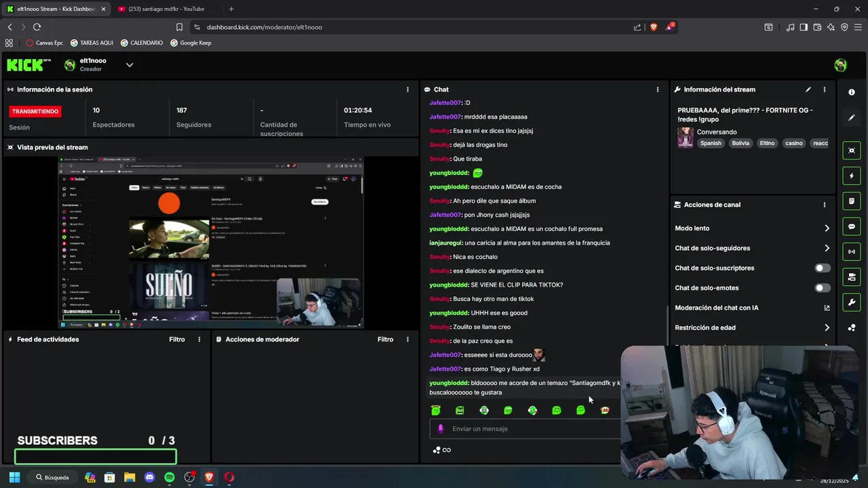The width and height of the screenshot is (868, 488).
Task: Toggle Chat de solo-emotes switch
Action: pos(822,288)
